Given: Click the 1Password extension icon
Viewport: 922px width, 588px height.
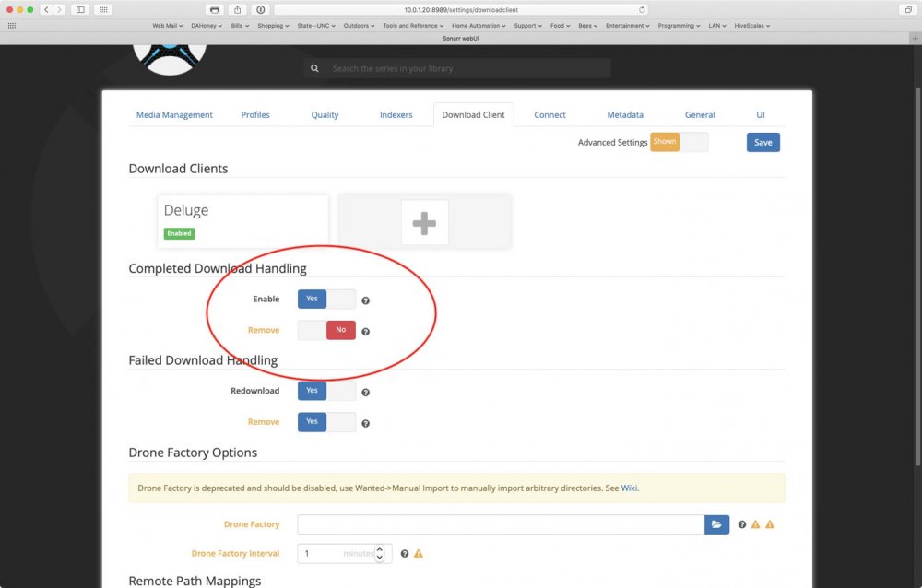Looking at the screenshot, I should [x=261, y=9].
